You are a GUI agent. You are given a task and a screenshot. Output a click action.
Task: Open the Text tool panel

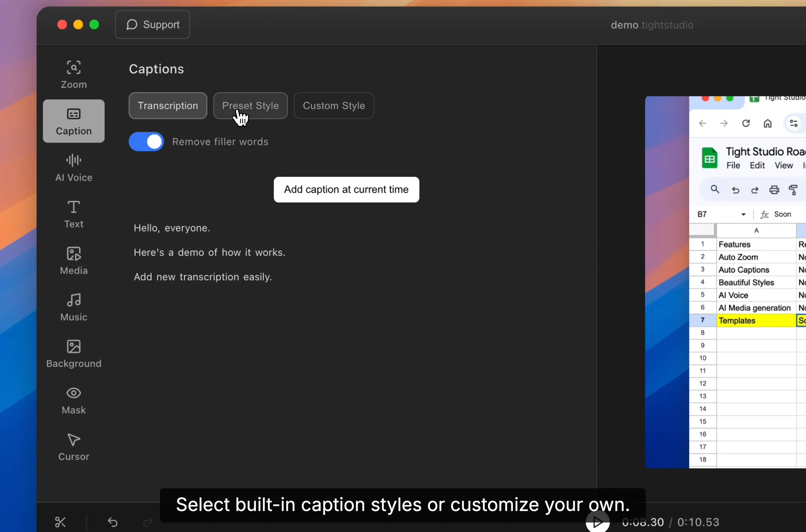[74, 214]
